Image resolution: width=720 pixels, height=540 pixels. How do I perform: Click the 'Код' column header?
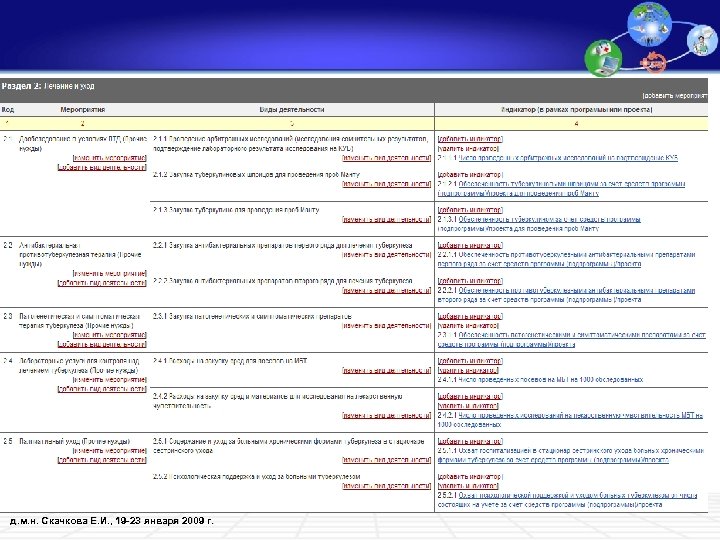pos(8,110)
